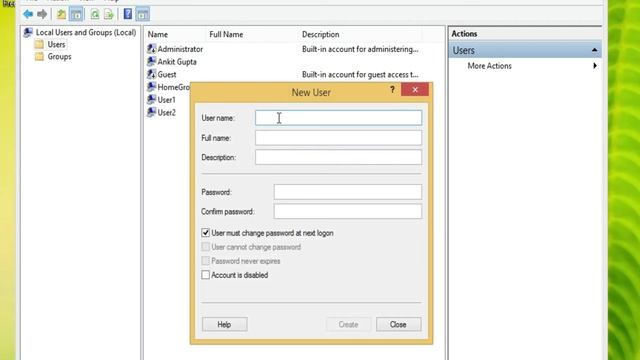
Task: Click the Administrator account icon
Action: (151, 49)
